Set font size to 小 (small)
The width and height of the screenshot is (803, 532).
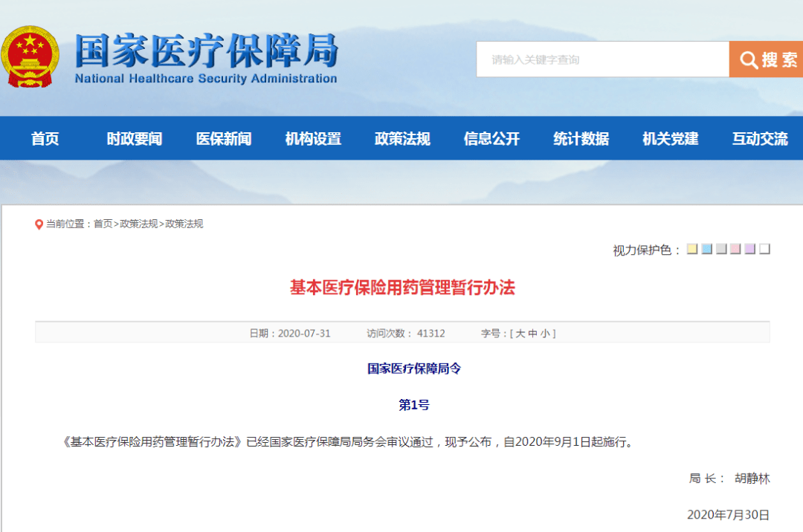pos(545,334)
